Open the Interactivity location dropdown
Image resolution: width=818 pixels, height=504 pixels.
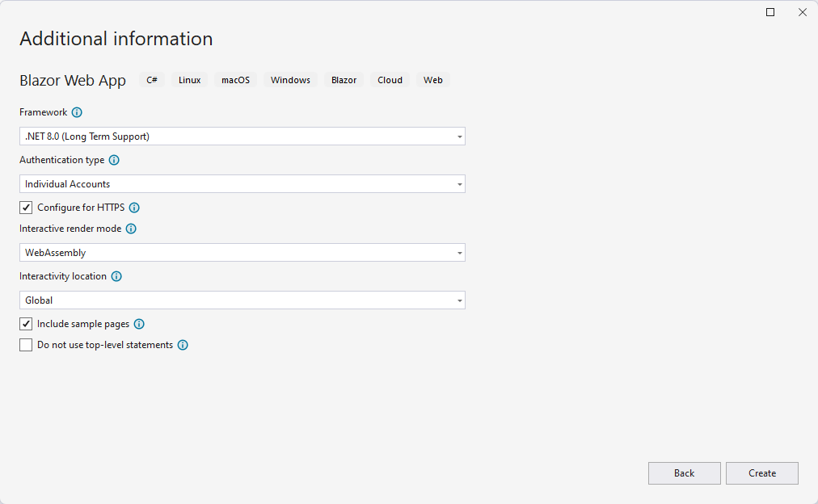click(242, 300)
